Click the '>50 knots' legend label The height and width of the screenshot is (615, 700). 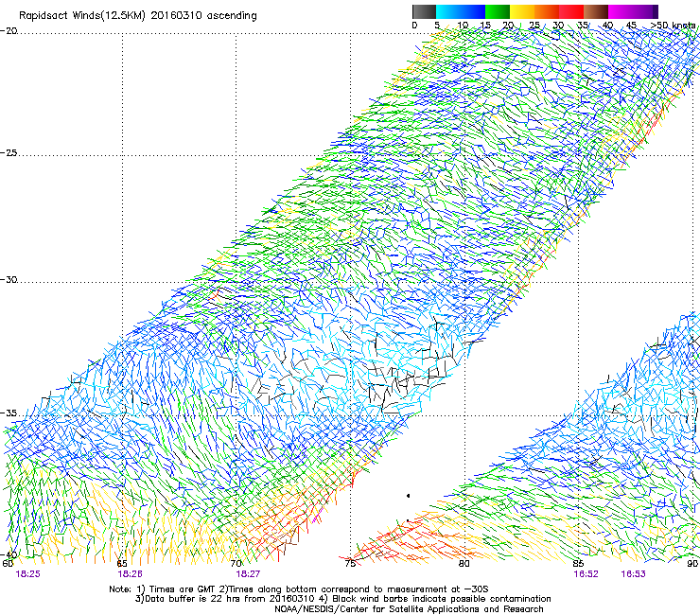click(x=673, y=26)
